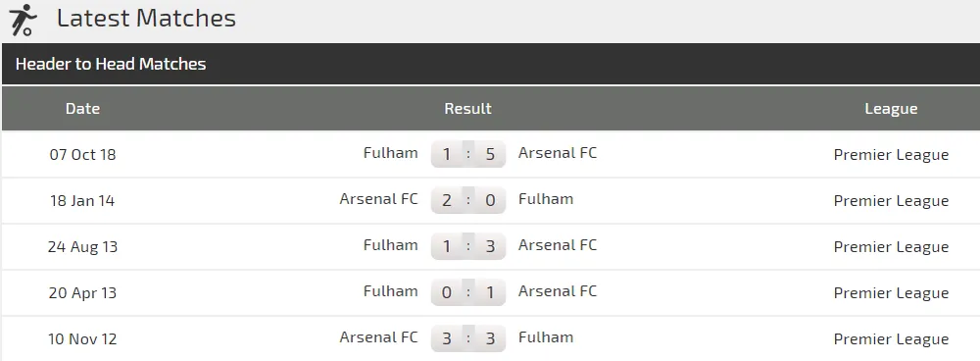Click Premier League in the 07 Oct 18 row
Image resolution: width=980 pixels, height=361 pixels.
point(891,155)
